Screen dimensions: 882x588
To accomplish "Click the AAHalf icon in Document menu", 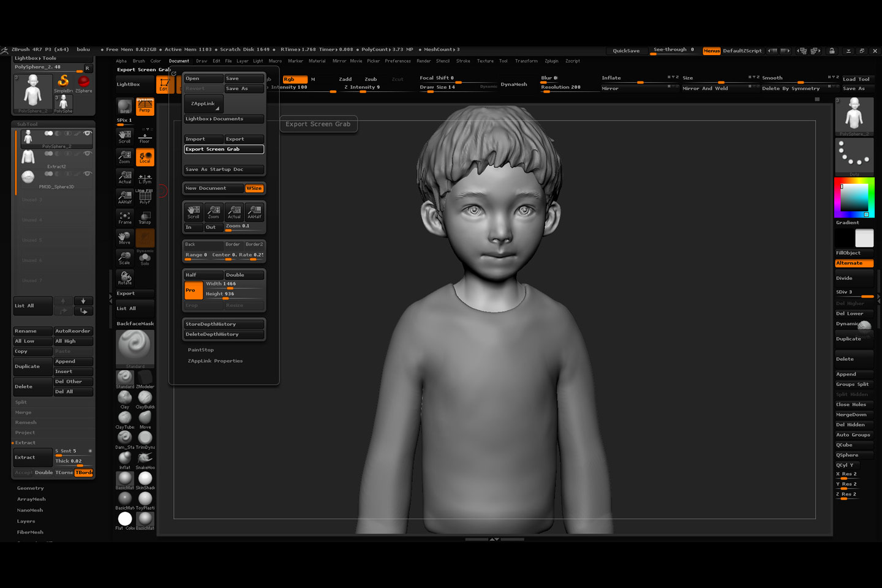I will coord(254,212).
